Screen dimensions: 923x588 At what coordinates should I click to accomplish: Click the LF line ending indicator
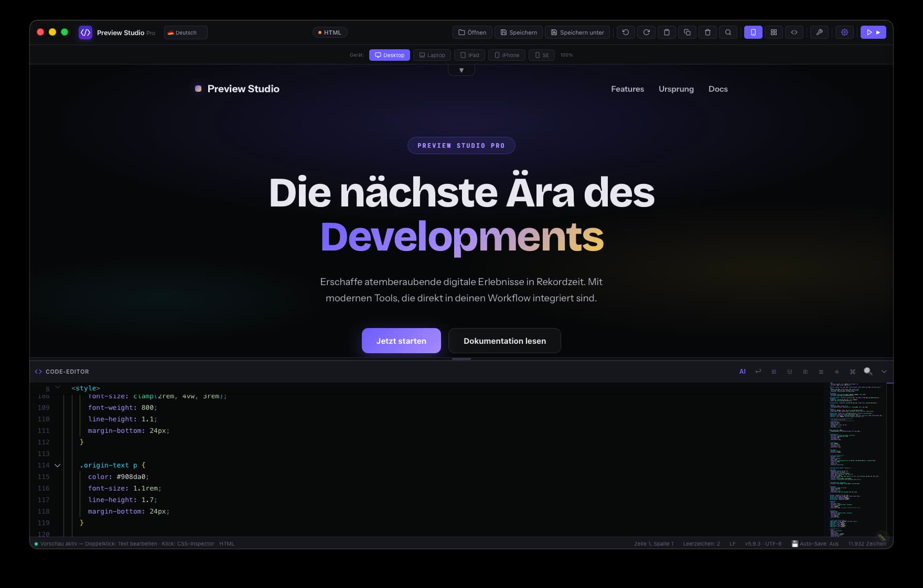click(732, 544)
